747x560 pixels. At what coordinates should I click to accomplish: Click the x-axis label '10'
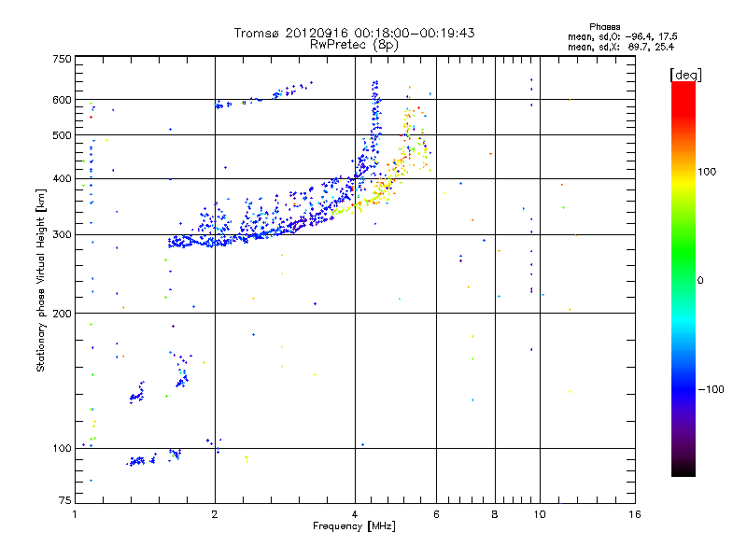tap(540, 514)
